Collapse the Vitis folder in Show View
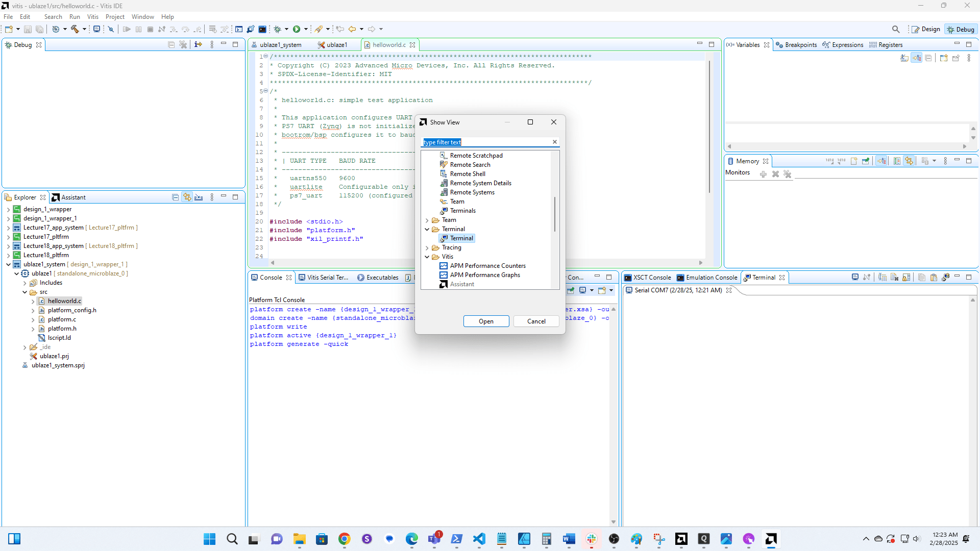This screenshot has height=551, width=980. (x=427, y=257)
